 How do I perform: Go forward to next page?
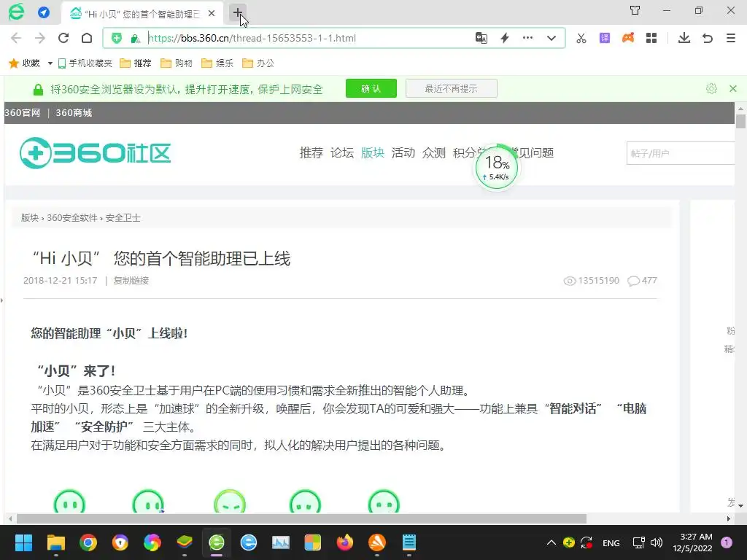point(40,38)
